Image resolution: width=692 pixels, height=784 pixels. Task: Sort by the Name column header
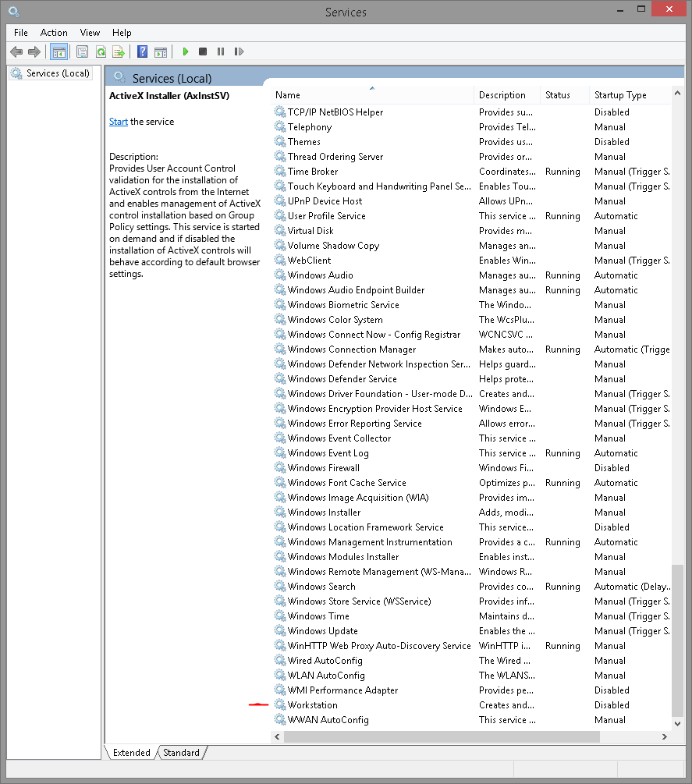pos(372,95)
